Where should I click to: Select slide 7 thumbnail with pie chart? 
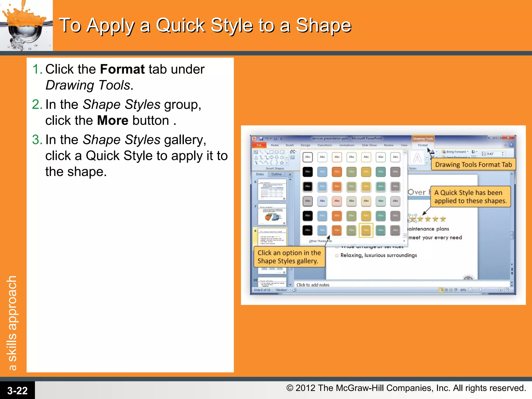coord(272,214)
